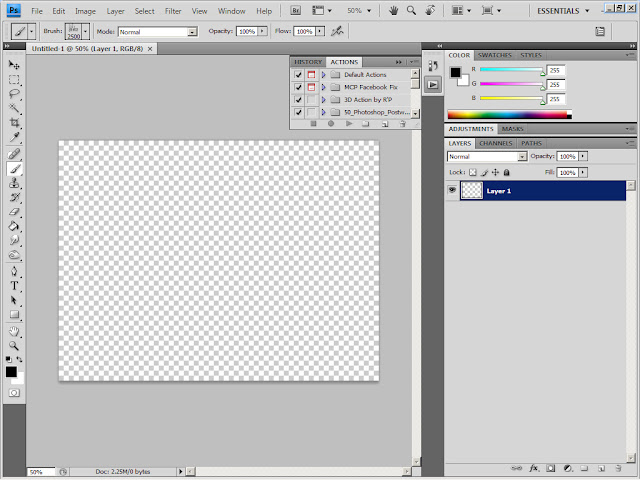Expand the 3D Action by RP set
Screen dimensions: 640x480
point(323,100)
